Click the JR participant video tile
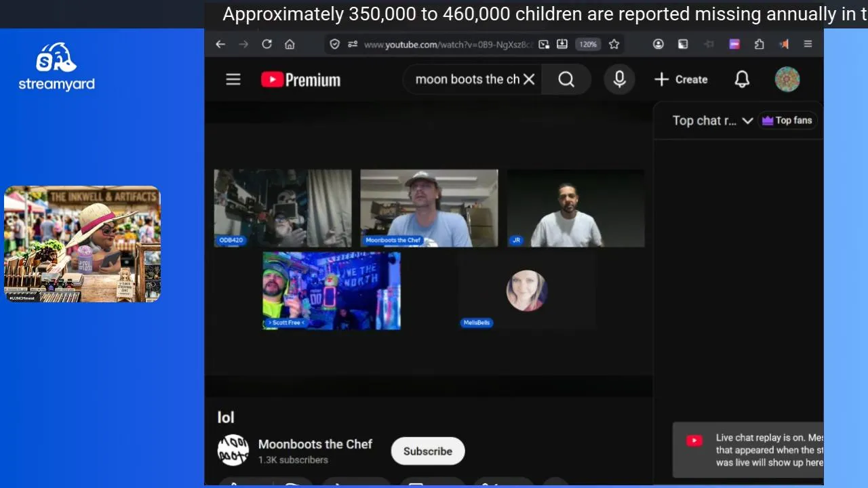Image resolution: width=868 pixels, height=488 pixels. [x=576, y=208]
